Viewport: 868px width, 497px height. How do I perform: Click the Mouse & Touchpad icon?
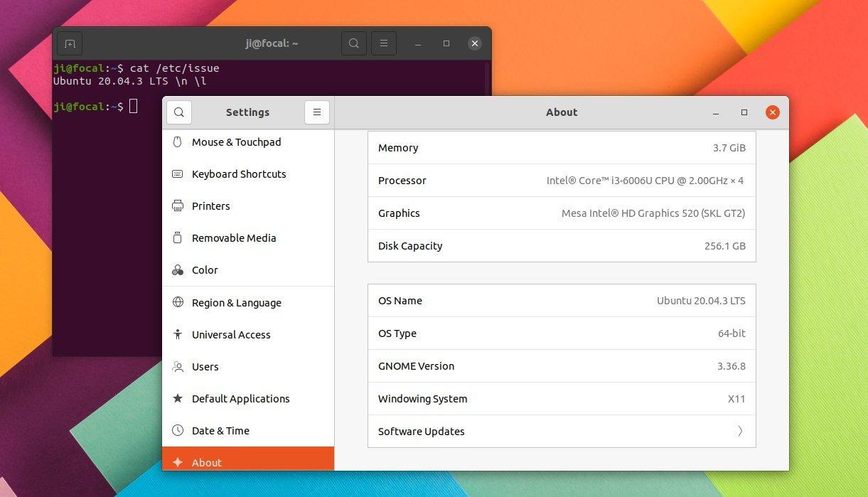pos(178,142)
